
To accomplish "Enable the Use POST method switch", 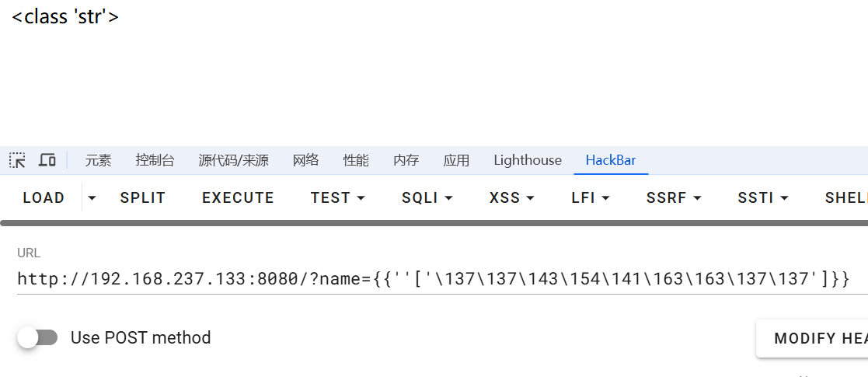I will point(38,337).
